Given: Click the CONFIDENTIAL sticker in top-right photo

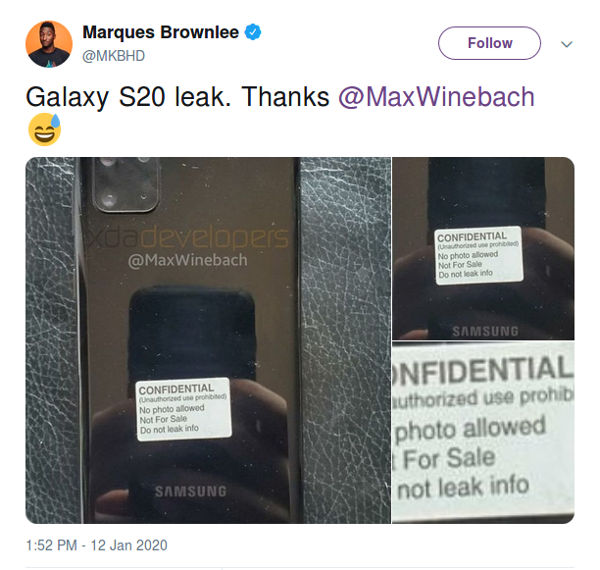Looking at the screenshot, I should click(479, 255).
